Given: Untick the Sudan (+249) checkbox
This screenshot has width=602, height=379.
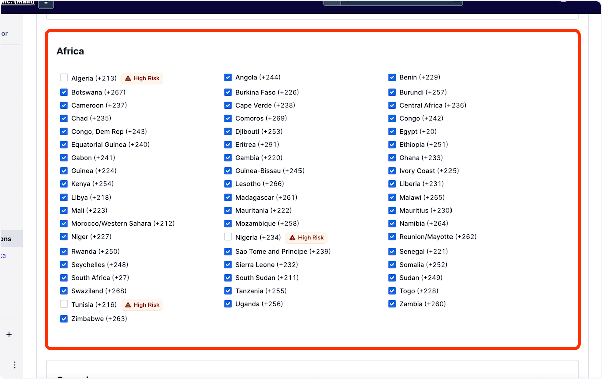Looking at the screenshot, I should pos(392,278).
